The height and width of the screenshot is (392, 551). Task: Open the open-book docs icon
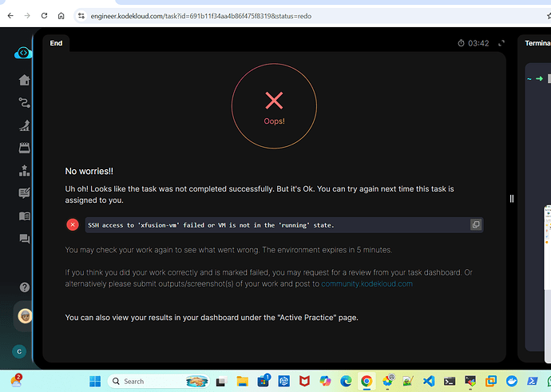(x=24, y=216)
